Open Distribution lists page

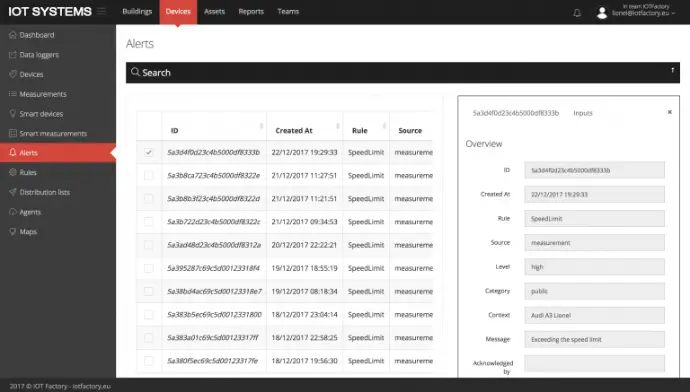[44, 192]
